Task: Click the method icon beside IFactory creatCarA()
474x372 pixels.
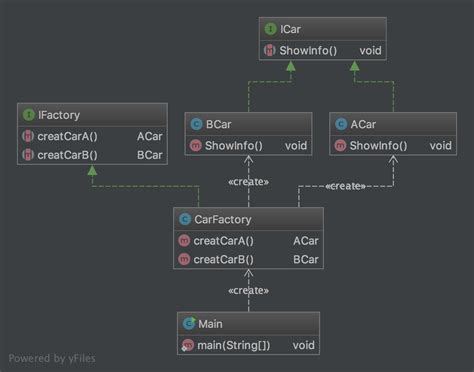Action: [x=28, y=136]
